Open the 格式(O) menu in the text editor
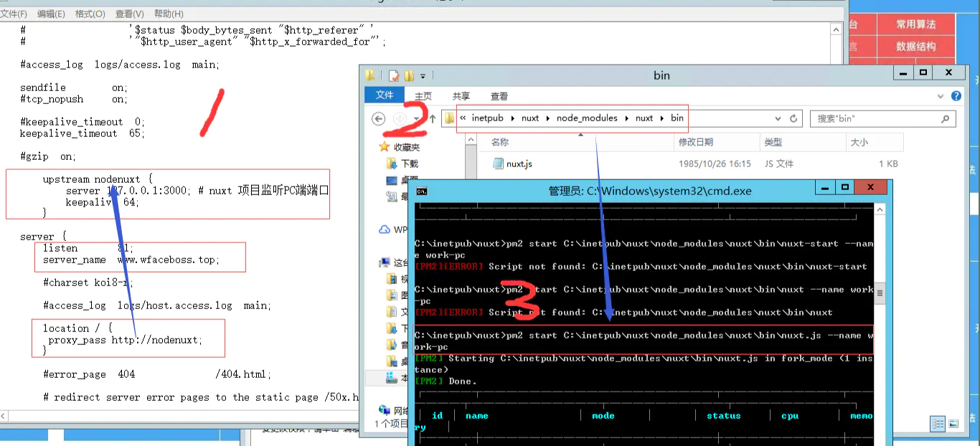This screenshot has width=980, height=446. (90, 14)
